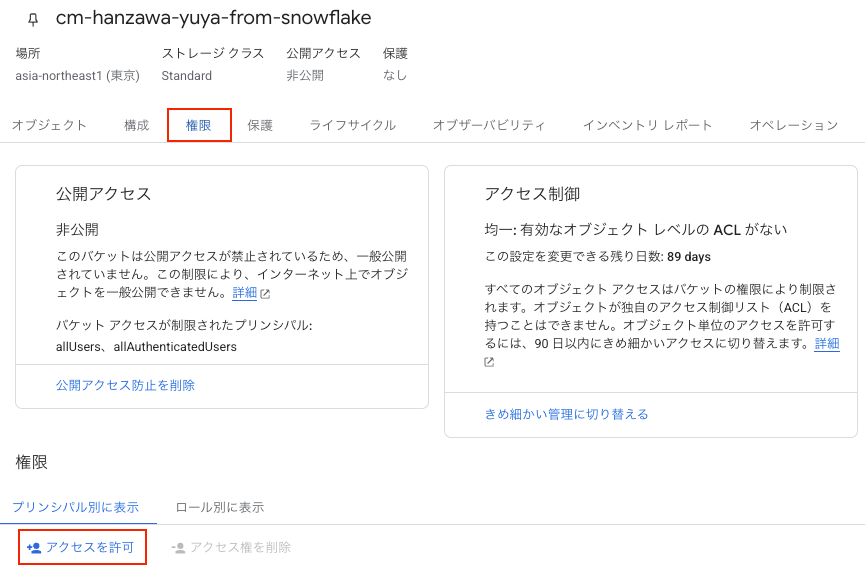Viewport: 865px width, 574px height.
Task: Click the 89 days remaining text
Action: (688, 257)
